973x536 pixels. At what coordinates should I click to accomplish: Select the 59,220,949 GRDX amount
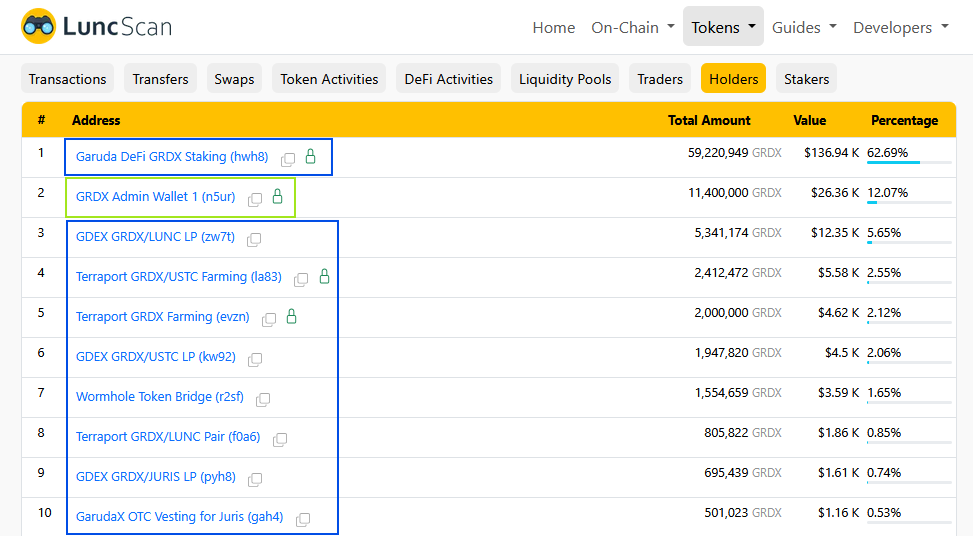(735, 153)
